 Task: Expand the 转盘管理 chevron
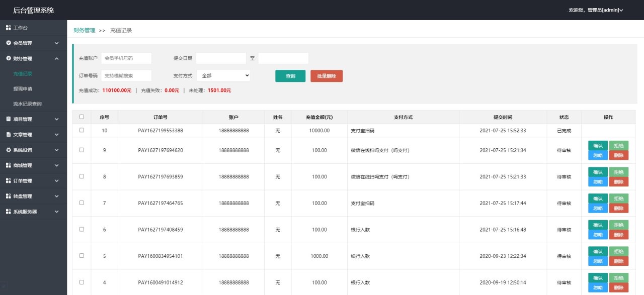pyautogui.click(x=57, y=196)
